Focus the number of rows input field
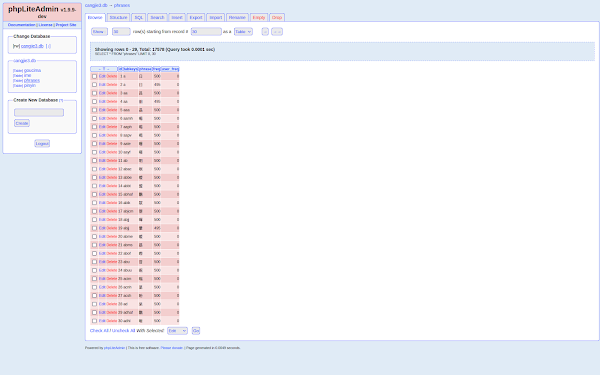 (121, 32)
